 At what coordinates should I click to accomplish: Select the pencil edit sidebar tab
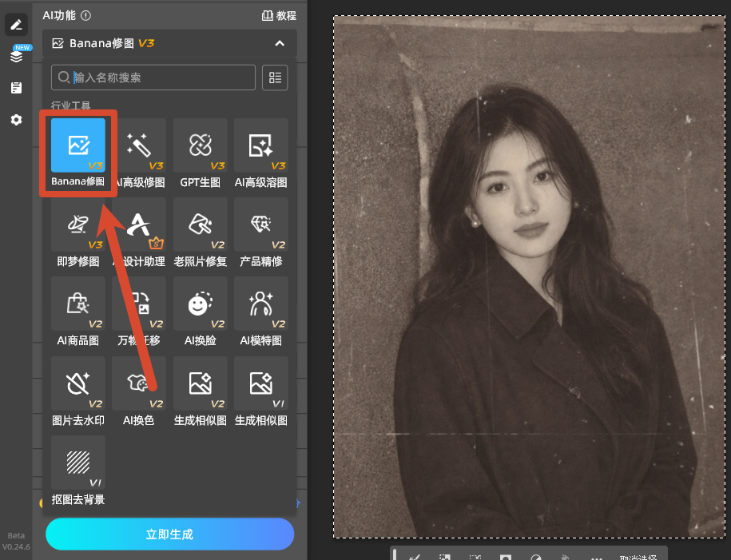point(16,24)
